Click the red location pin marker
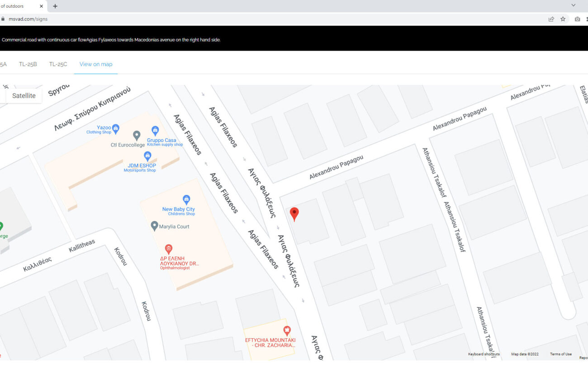Screen dimensions: 588x392 (294, 213)
